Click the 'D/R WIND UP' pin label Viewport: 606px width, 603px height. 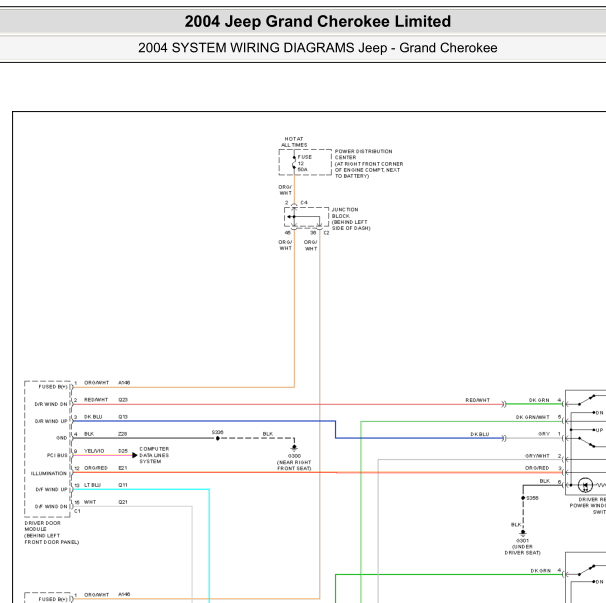pyautogui.click(x=51, y=421)
